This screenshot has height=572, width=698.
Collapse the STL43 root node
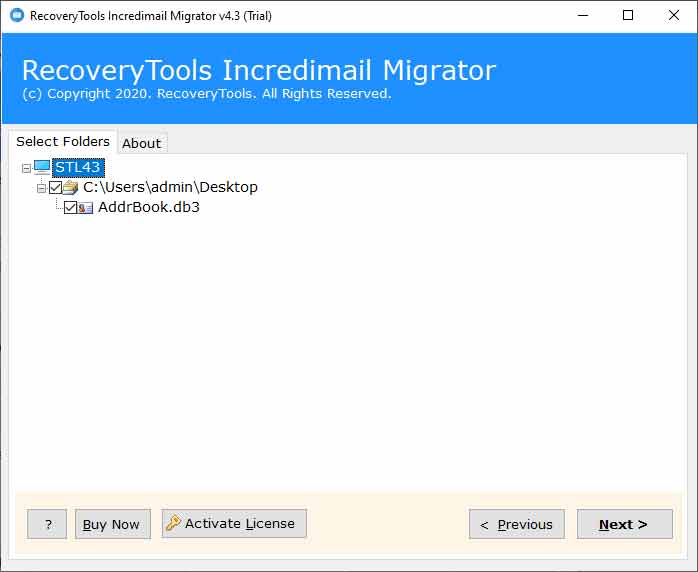tap(26, 168)
